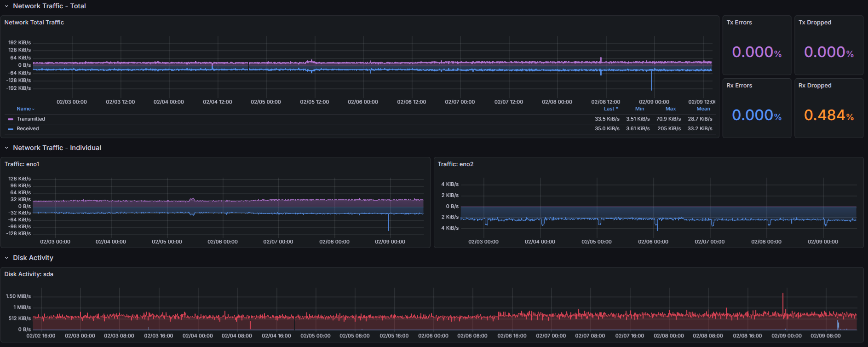Click the sort arrow beside the Name header
This screenshot has width=868, height=347.
point(34,109)
